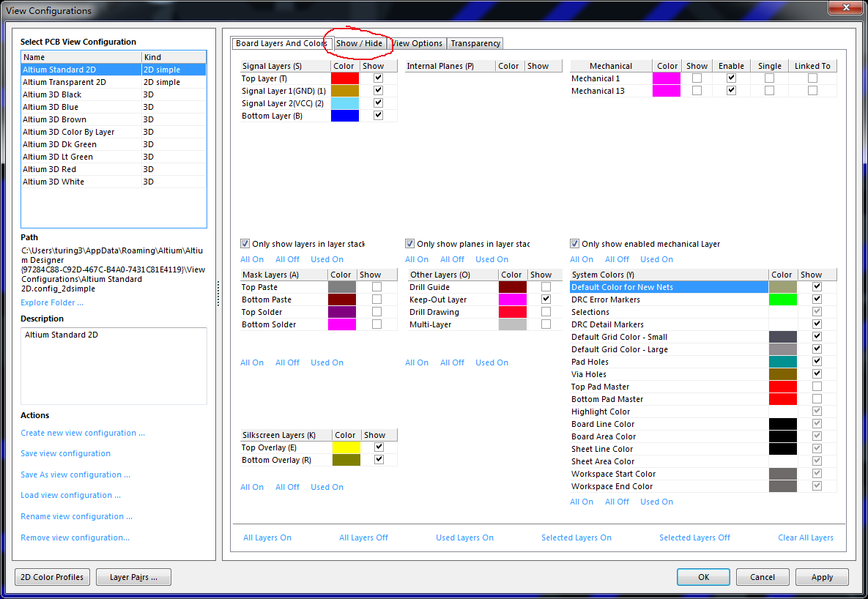Enable Show for Top Paste
Image resolution: width=868 pixels, height=599 pixels.
[377, 287]
